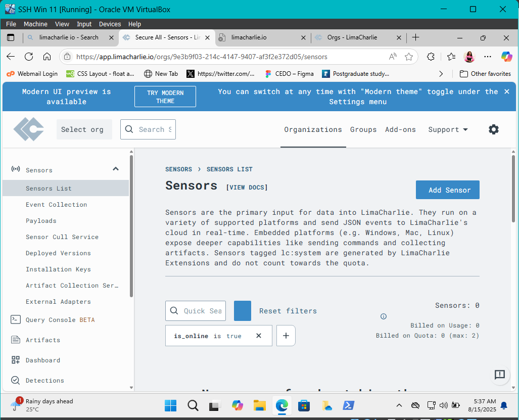Open the tab actions menu icon
This screenshot has width=519, height=420.
[x=11, y=37]
